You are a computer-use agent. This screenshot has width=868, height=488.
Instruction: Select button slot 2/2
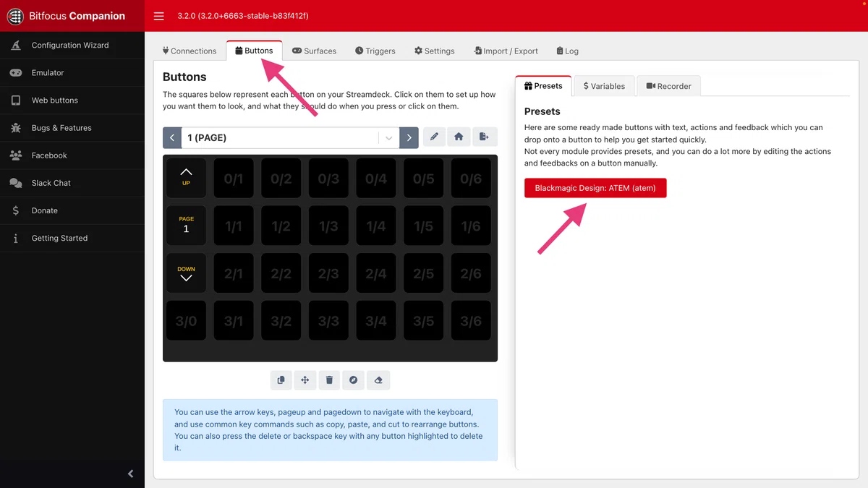(281, 273)
